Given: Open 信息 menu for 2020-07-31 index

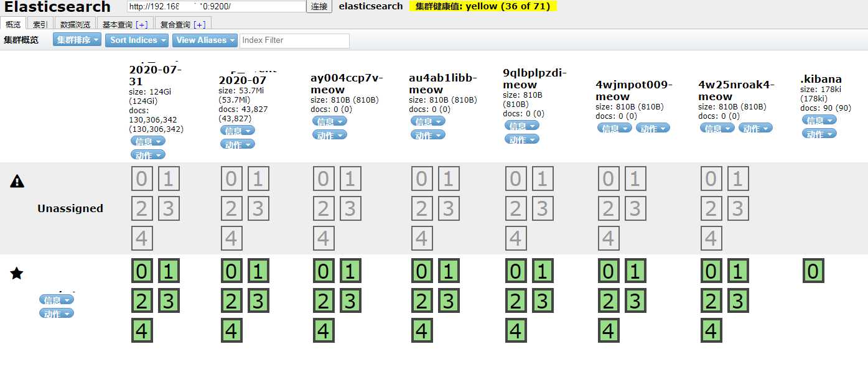Looking at the screenshot, I should [x=148, y=141].
